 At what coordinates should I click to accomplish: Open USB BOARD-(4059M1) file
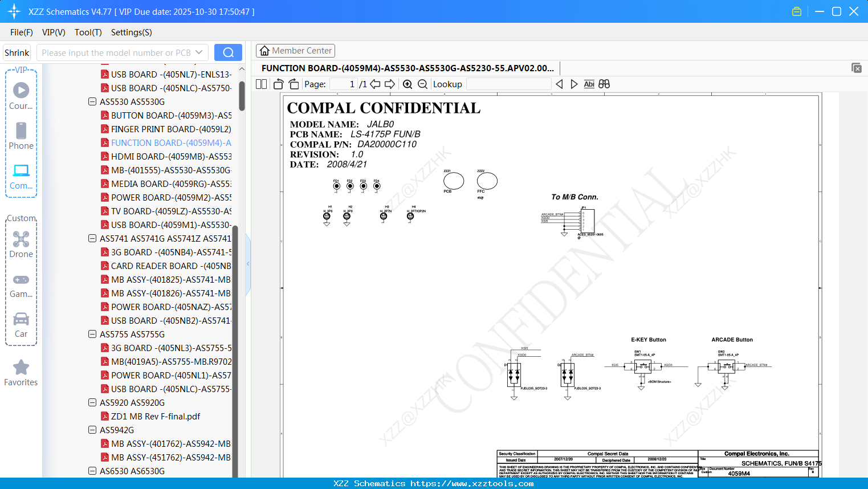coord(166,225)
